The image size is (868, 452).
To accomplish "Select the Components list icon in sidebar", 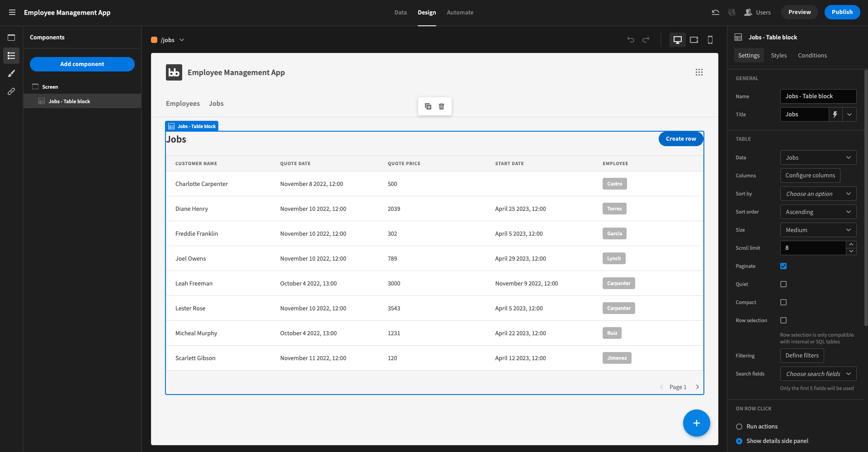I will coord(11,56).
